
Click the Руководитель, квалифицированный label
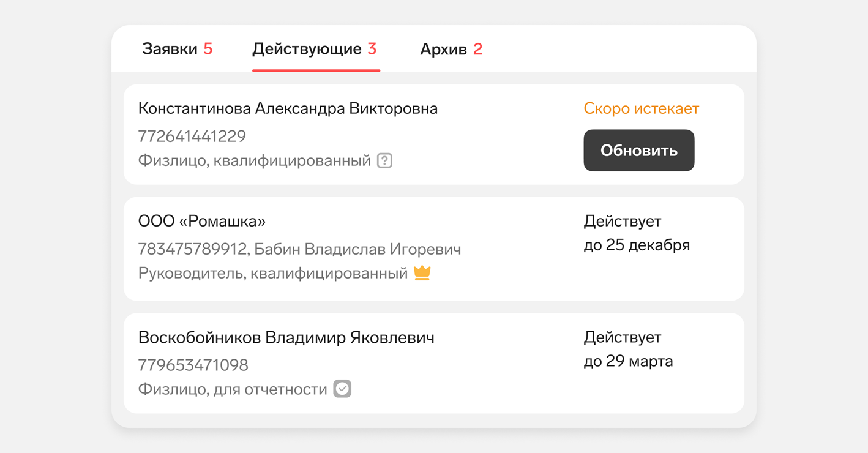(x=272, y=273)
